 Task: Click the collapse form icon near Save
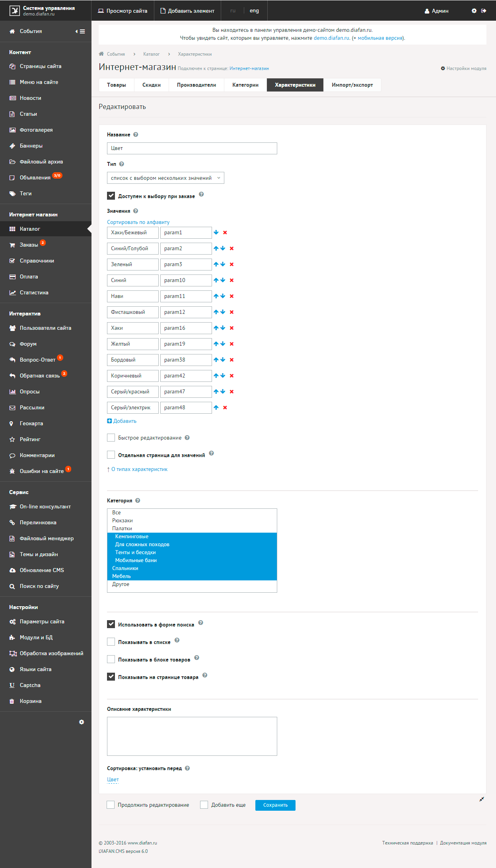pyautogui.click(x=482, y=799)
